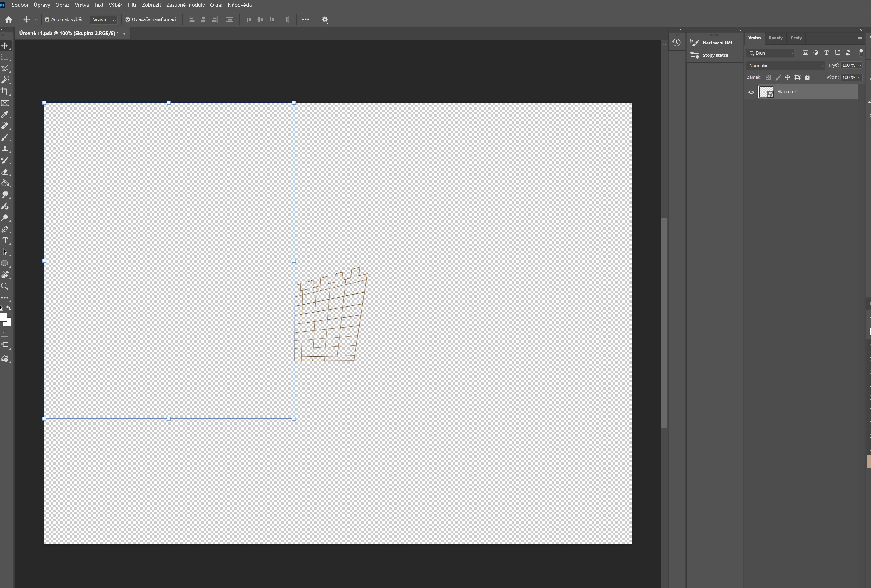The image size is (871, 588).
Task: Select the Frame tool
Action: click(5, 103)
